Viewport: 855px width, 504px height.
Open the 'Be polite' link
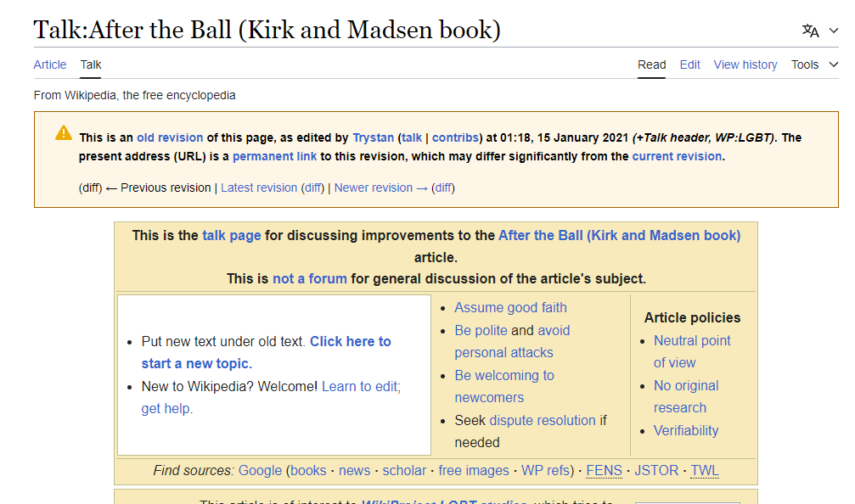pos(481,331)
